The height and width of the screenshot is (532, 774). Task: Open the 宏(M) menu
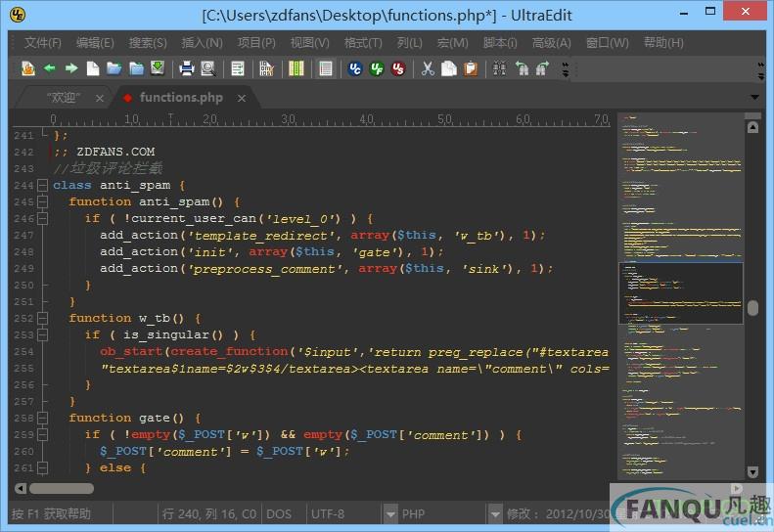[452, 43]
